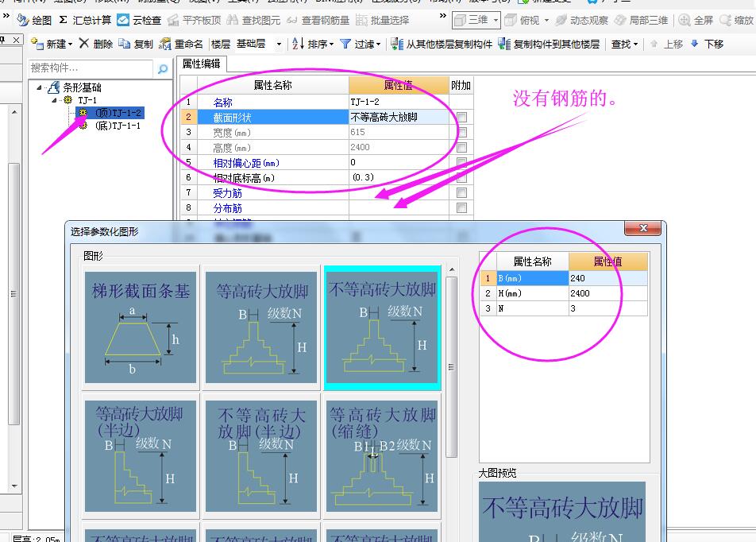Click 排序 sort icon
The height and width of the screenshot is (542, 756).
[298, 44]
